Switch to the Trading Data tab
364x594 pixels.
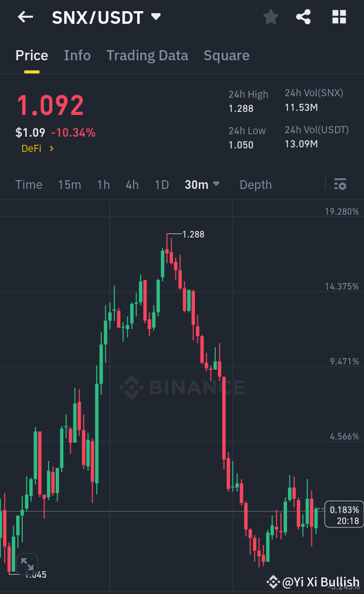pyautogui.click(x=147, y=55)
